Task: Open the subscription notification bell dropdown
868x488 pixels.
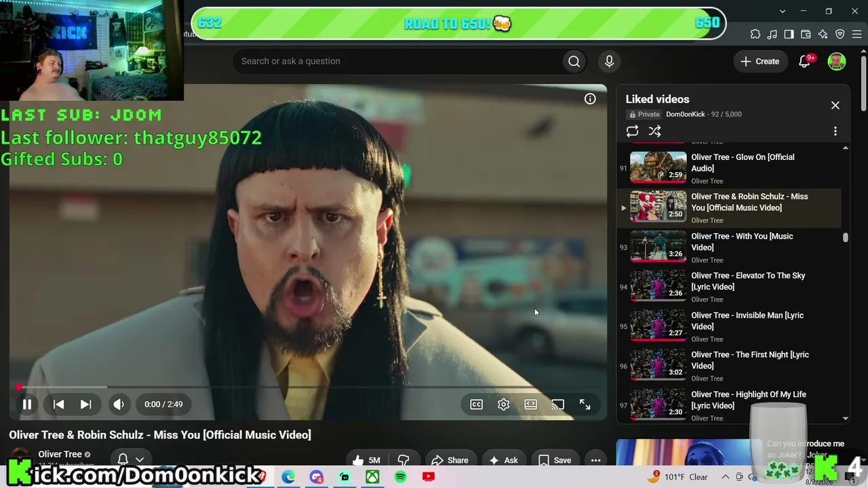Action: tap(131, 460)
